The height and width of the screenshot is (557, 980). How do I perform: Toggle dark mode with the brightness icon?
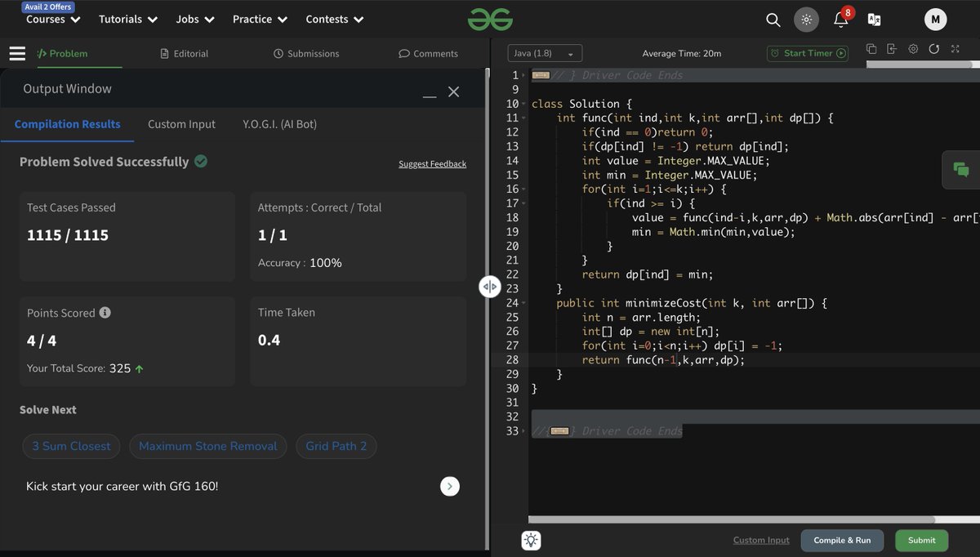pyautogui.click(x=805, y=18)
